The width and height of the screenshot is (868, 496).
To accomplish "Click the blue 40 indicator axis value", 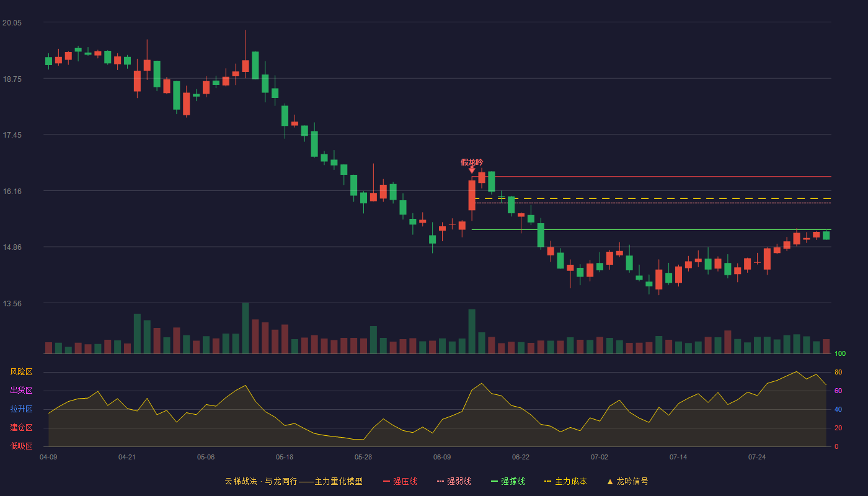I will [838, 409].
